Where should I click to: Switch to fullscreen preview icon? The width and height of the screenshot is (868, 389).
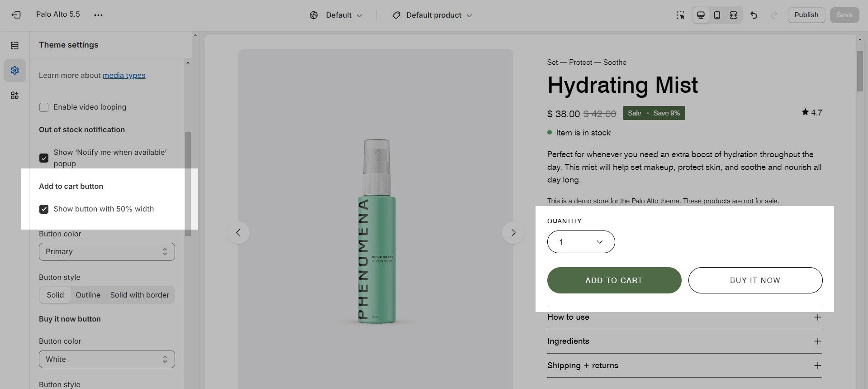(733, 15)
